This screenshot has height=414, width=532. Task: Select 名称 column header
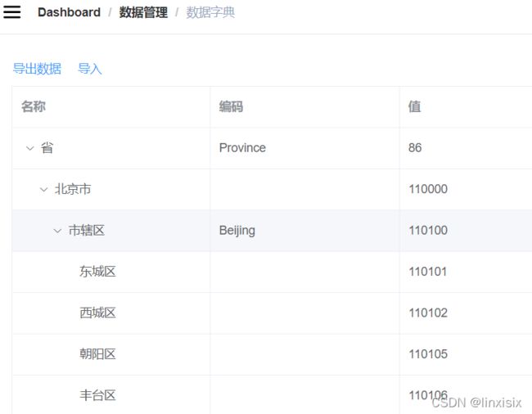tap(34, 106)
